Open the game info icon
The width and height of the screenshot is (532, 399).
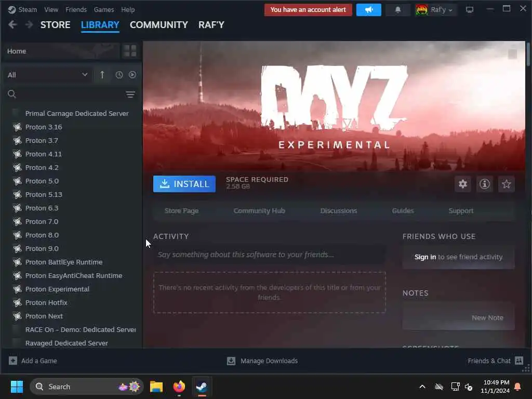pos(485,184)
